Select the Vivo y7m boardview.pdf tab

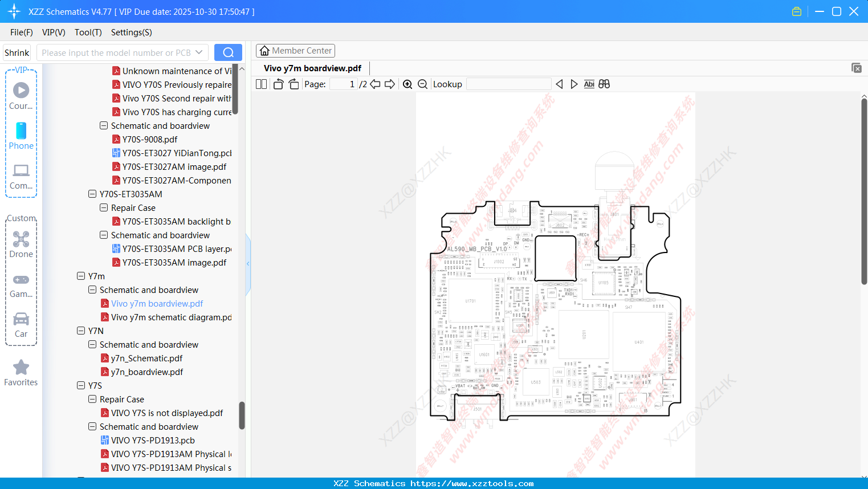click(x=312, y=68)
